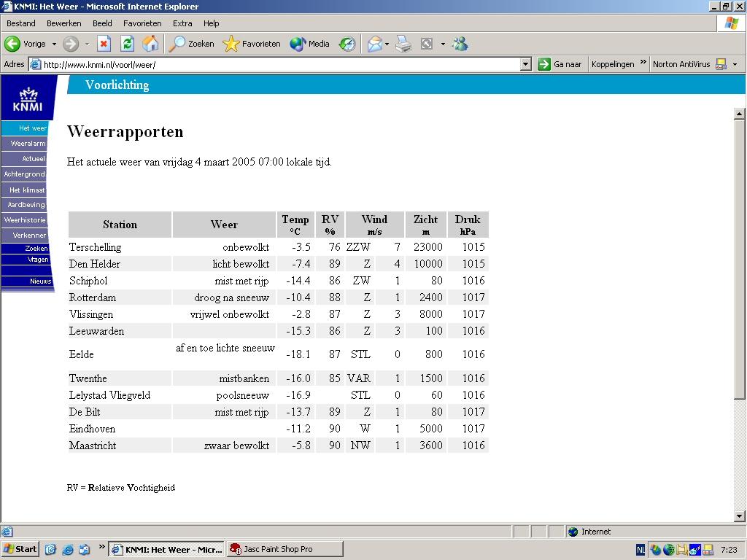The image size is (747, 560).
Task: Open the Vorige history dropdown arrow
Action: click(x=54, y=44)
